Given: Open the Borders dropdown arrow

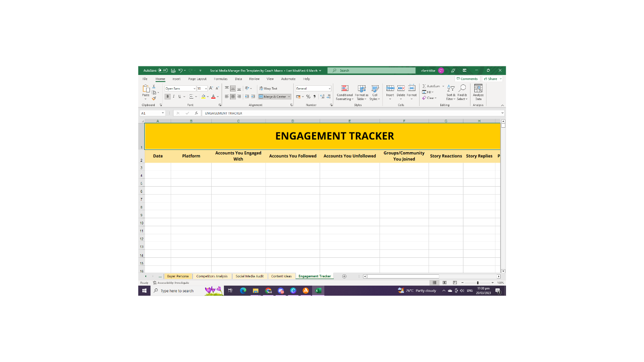Looking at the screenshot, I should 196,97.
